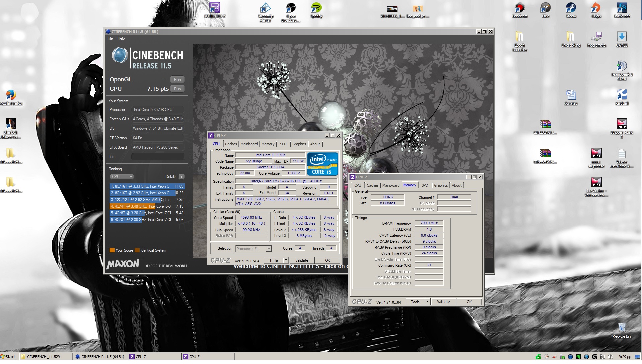Open the Programata desktop shortcut

click(596, 39)
